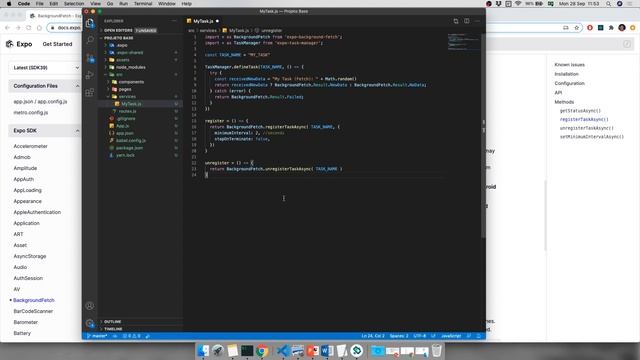Click the Get Started link in Expo docs
This screenshot has height=360, width=640.
[57, 44]
